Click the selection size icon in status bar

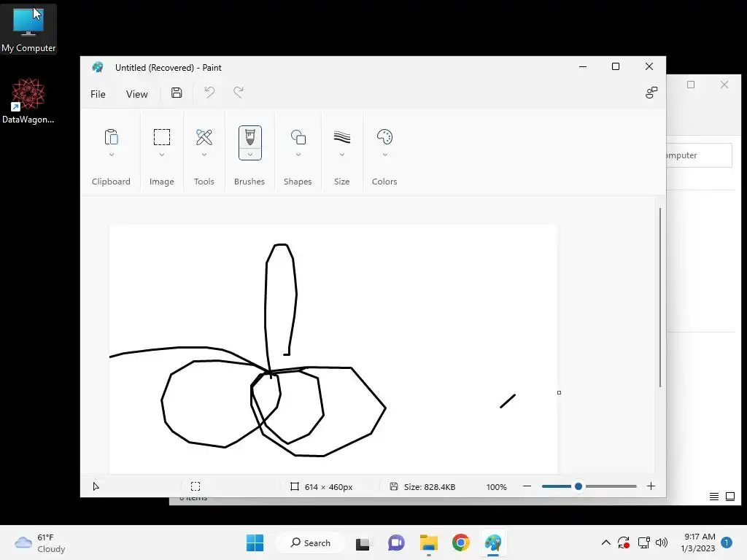click(196, 486)
